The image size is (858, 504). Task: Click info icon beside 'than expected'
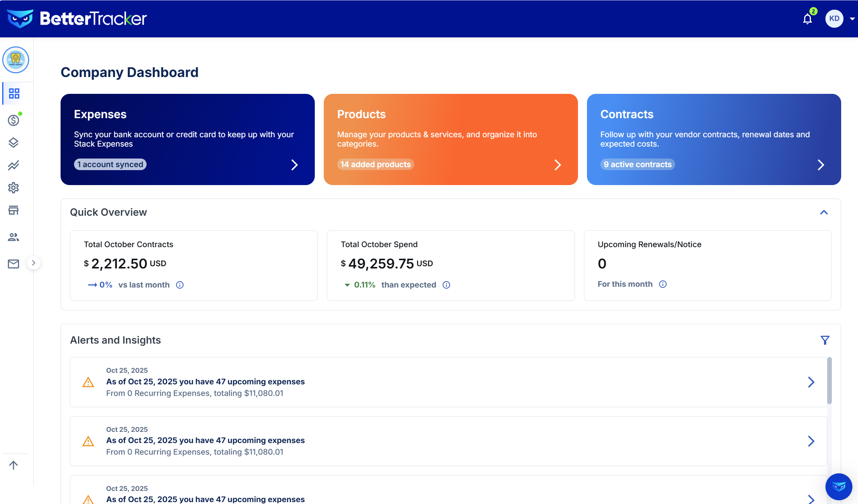pyautogui.click(x=446, y=285)
